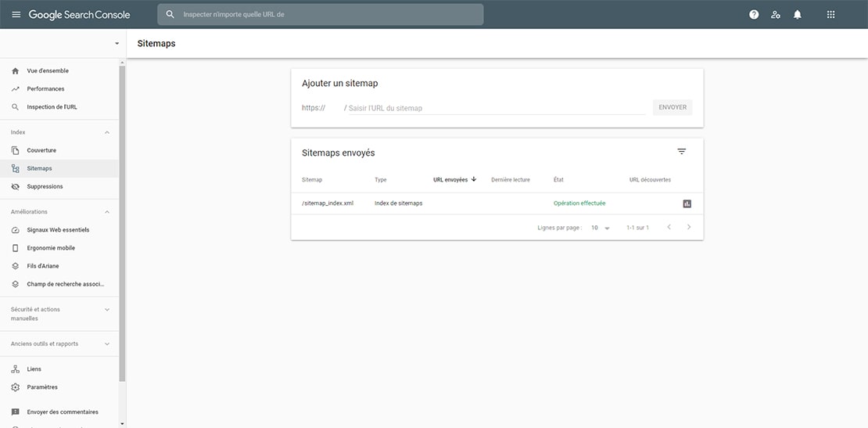This screenshot has width=868, height=428.
Task: Click the Index de sitemaps cell
Action: (x=398, y=203)
